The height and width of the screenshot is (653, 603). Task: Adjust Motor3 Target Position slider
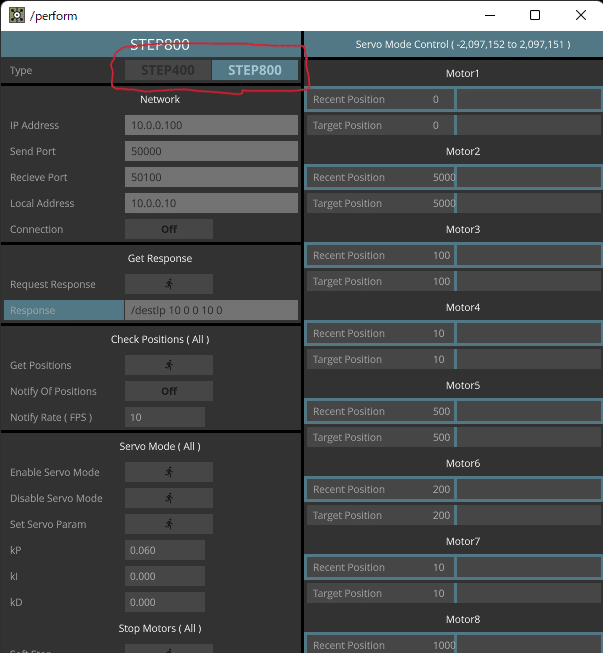[453, 281]
